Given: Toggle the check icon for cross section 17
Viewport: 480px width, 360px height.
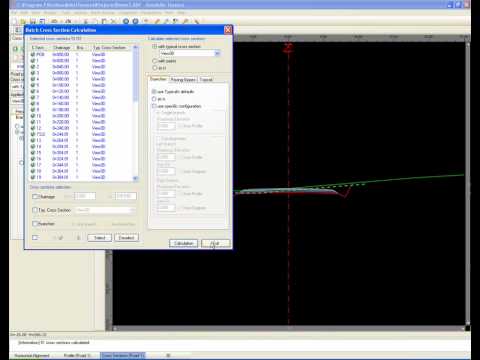Looking at the screenshot, I should click(x=33, y=165).
